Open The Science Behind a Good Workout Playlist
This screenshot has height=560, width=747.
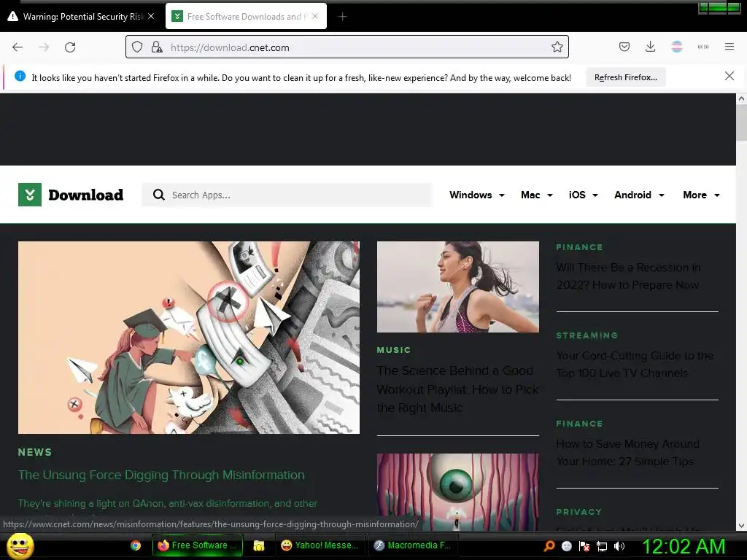458,389
